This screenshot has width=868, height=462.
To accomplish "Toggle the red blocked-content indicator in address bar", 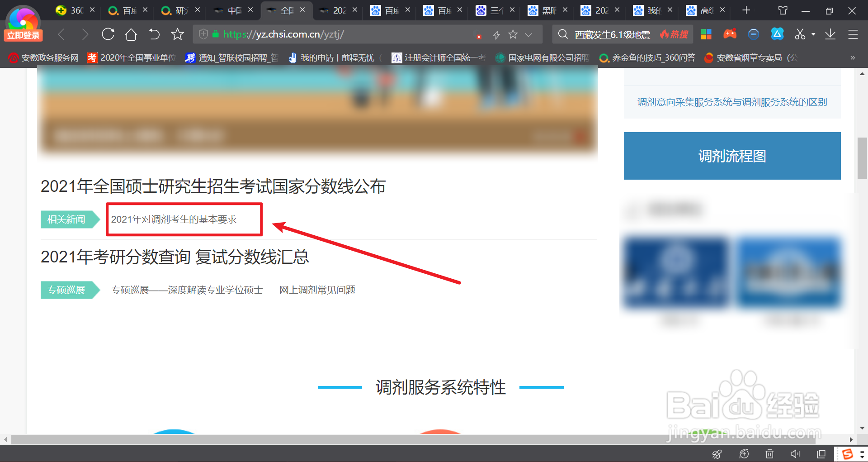I will click(x=478, y=37).
